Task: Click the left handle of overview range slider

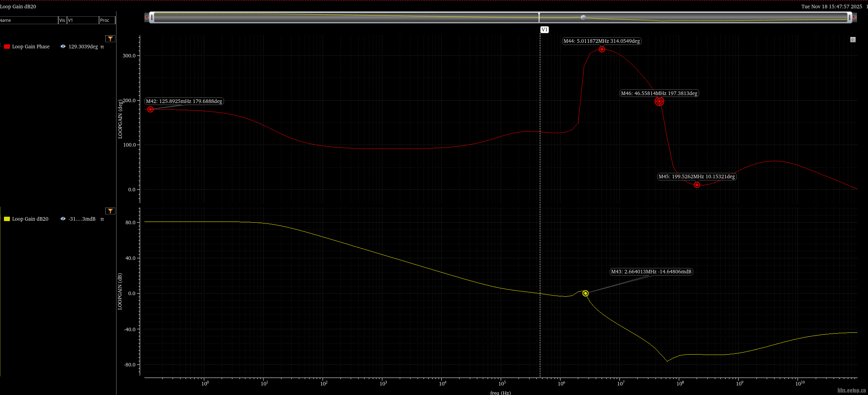Action: [152, 17]
